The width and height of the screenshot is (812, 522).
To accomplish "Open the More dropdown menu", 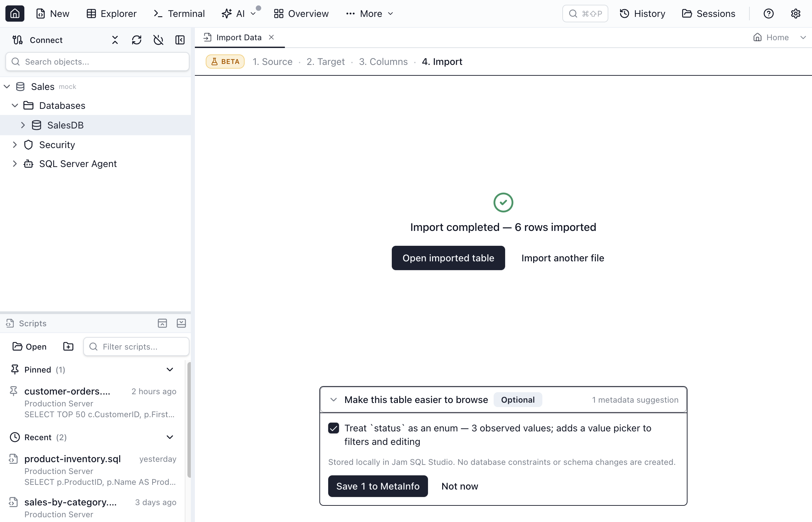I will tap(370, 14).
